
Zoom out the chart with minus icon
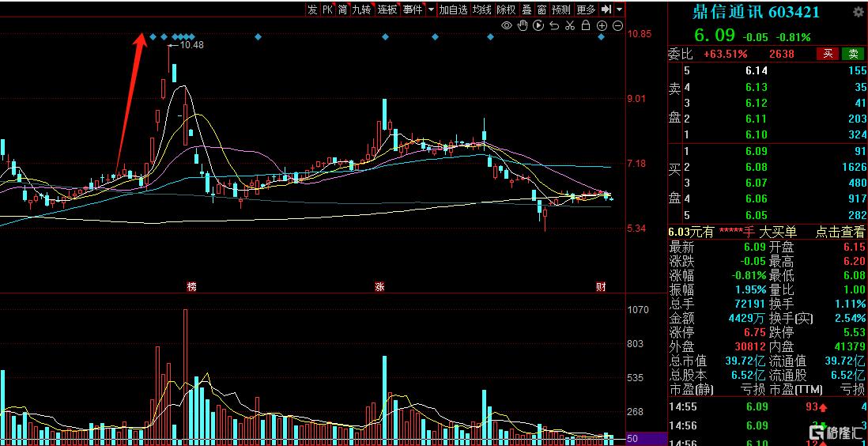tap(617, 25)
